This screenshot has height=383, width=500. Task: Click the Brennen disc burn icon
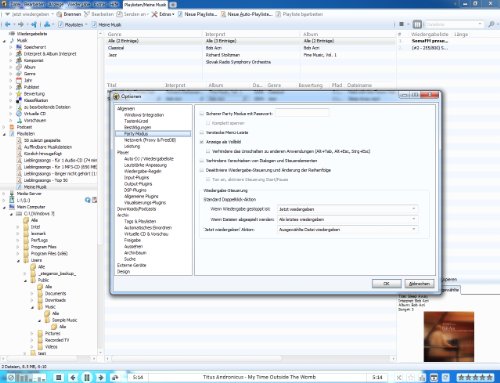pos(59,14)
